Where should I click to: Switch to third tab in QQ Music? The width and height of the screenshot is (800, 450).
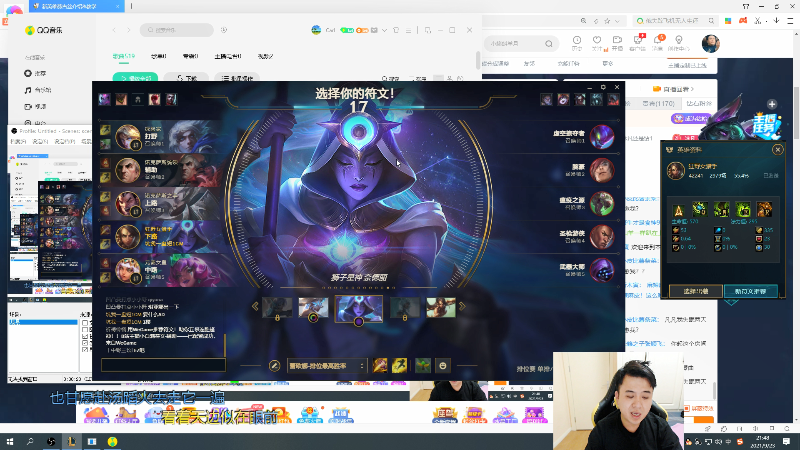click(x=190, y=56)
